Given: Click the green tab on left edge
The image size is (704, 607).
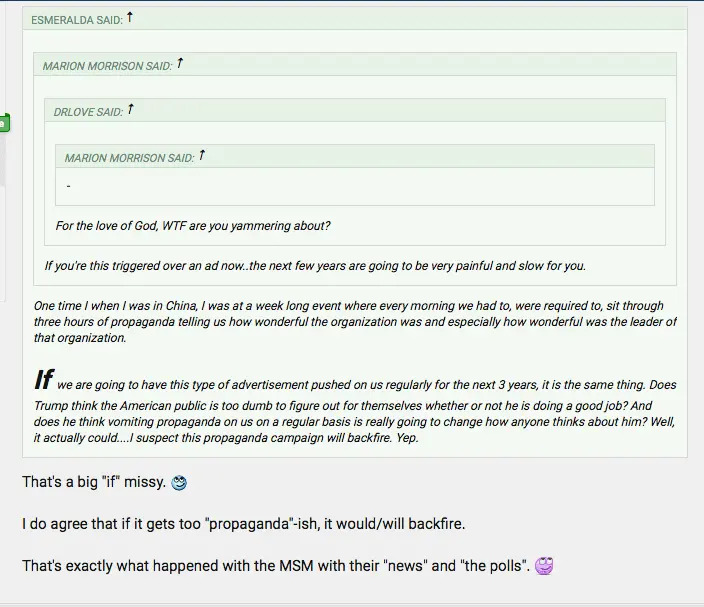Looking at the screenshot, I should point(4,123).
